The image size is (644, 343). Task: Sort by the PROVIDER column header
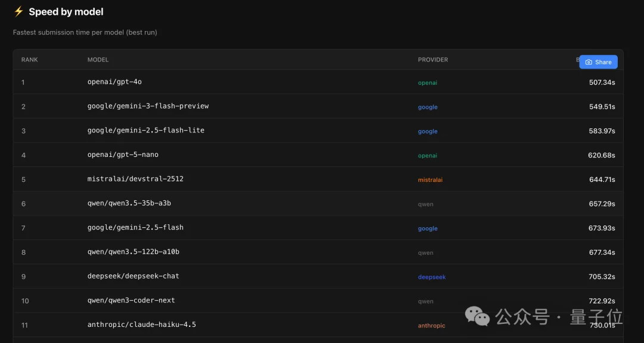click(432, 60)
